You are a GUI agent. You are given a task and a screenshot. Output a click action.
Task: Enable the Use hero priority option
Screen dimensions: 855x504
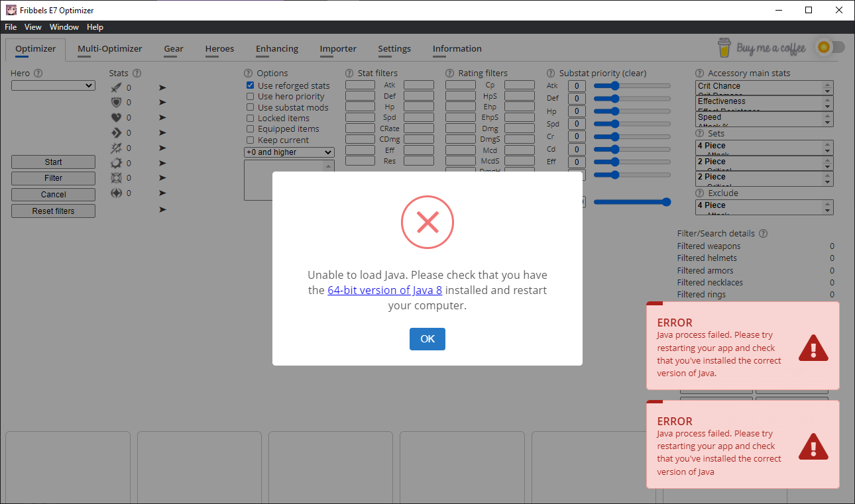pos(250,96)
